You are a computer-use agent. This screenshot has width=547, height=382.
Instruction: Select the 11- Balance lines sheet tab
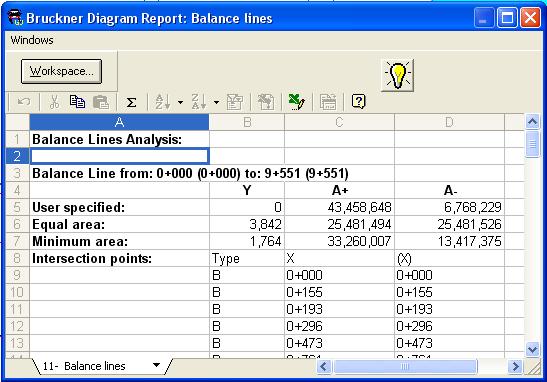tap(84, 366)
